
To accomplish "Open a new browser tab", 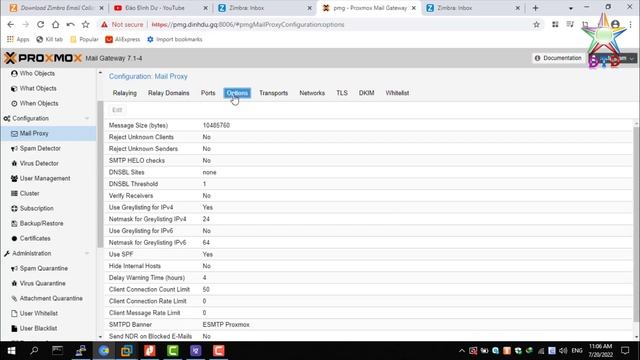I will tap(535, 8).
